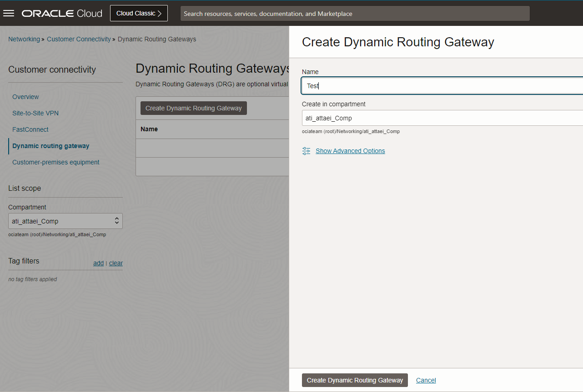The image size is (583, 392).
Task: Open Customer Connectivity breadcrumb link
Action: 79,39
